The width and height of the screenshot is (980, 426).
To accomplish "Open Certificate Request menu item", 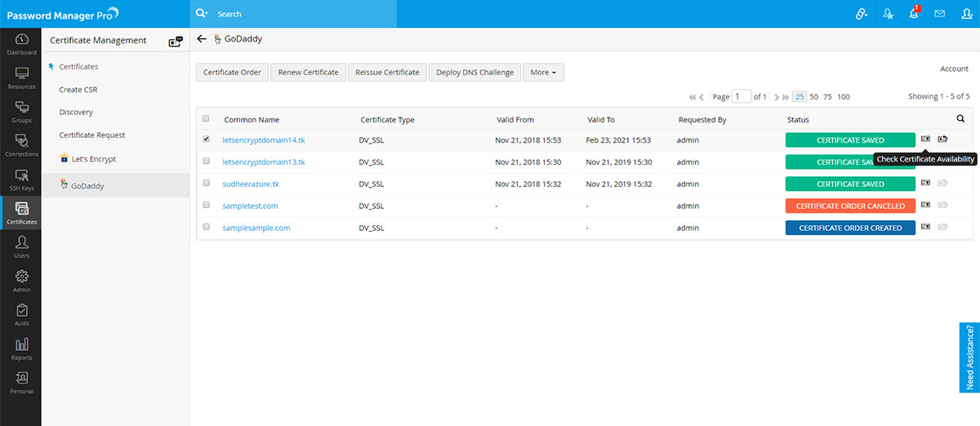I will 92,135.
